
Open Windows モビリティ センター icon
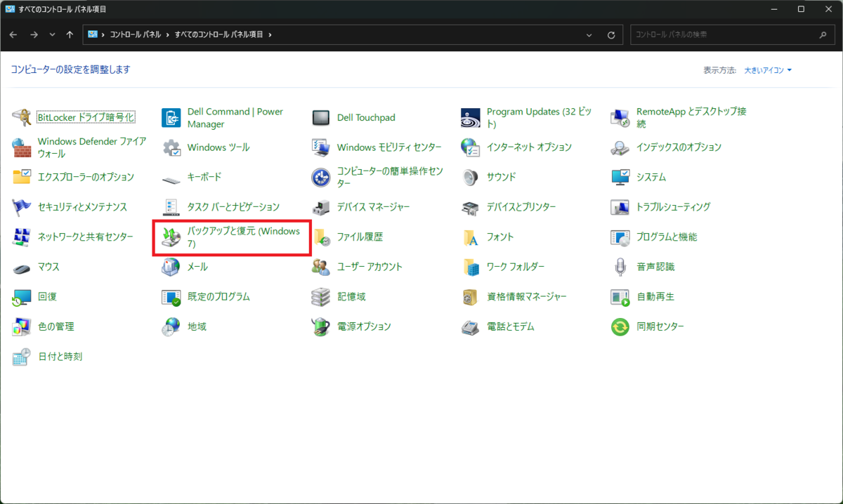click(x=321, y=147)
